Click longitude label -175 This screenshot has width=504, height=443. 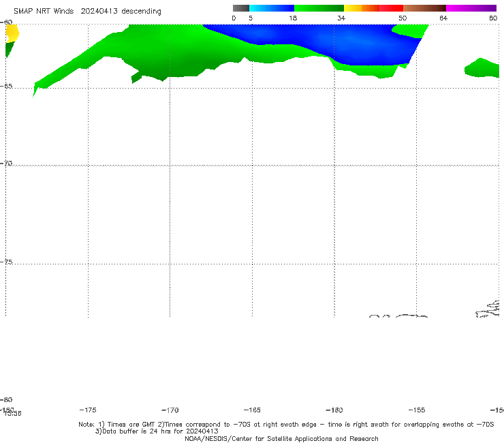(x=88, y=410)
